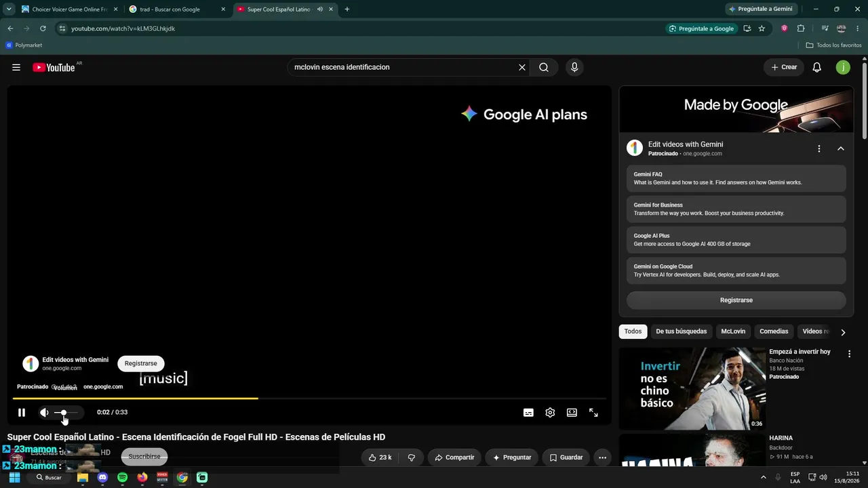
Task: Click Registrarse on the in-video ad overlay
Action: coord(140,363)
